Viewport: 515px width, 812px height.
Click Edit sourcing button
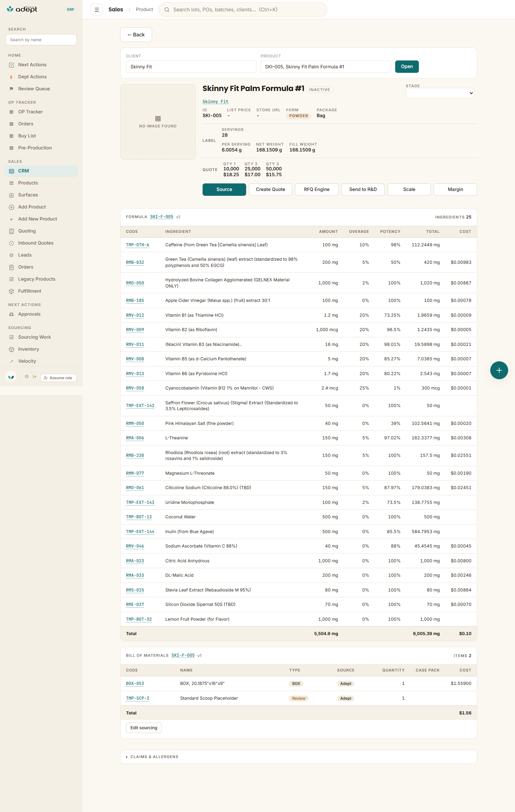click(144, 728)
